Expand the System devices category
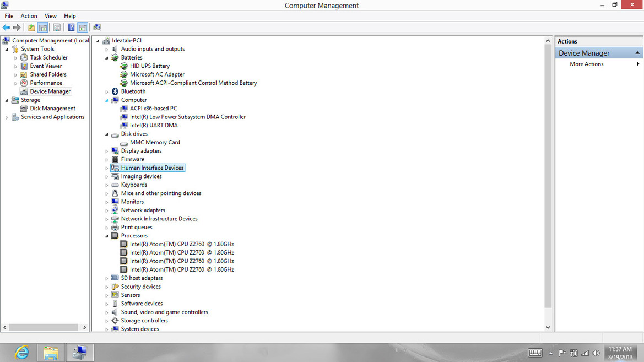The height and width of the screenshot is (362, 644). tap(107, 329)
